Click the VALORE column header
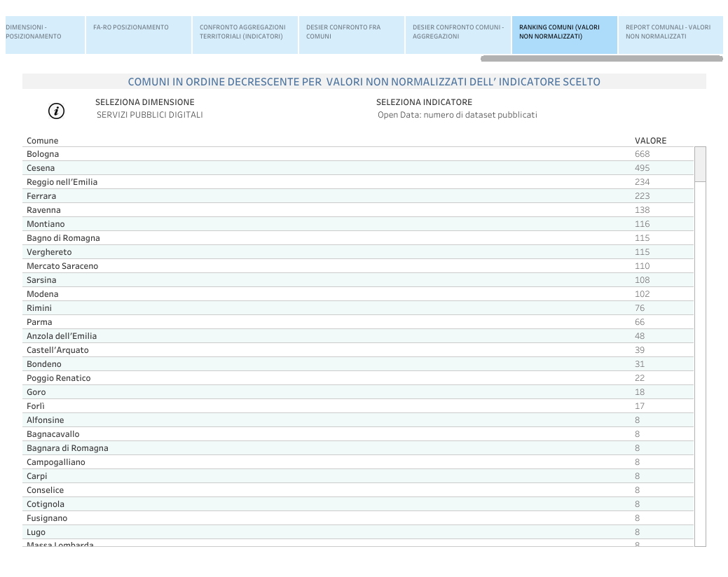The width and height of the screenshot is (728, 577). (650, 141)
